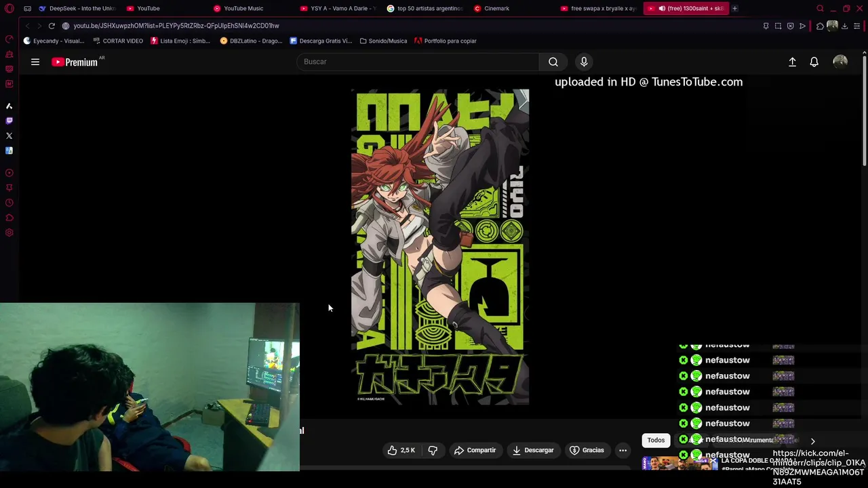868x488 pixels.
Task: Click the Buscar search field
Action: pos(418,62)
